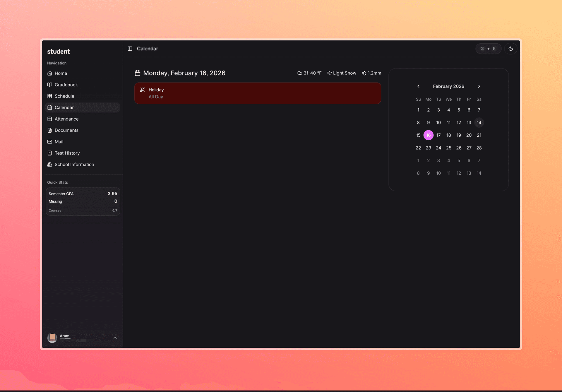562x392 pixels.
Task: Go to previous month arrow
Action: tap(418, 86)
